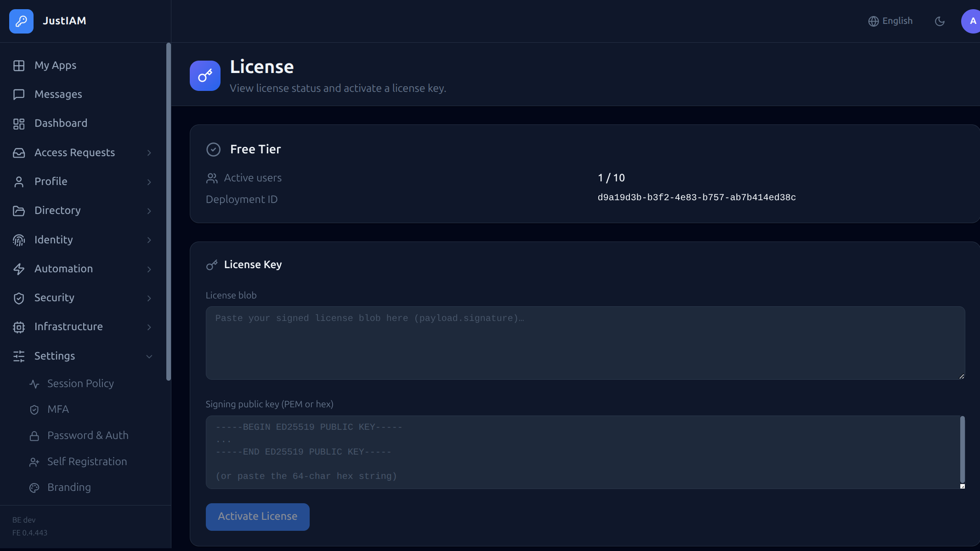Click the Activate License button
Screen dimensions: 980x551
(257, 517)
